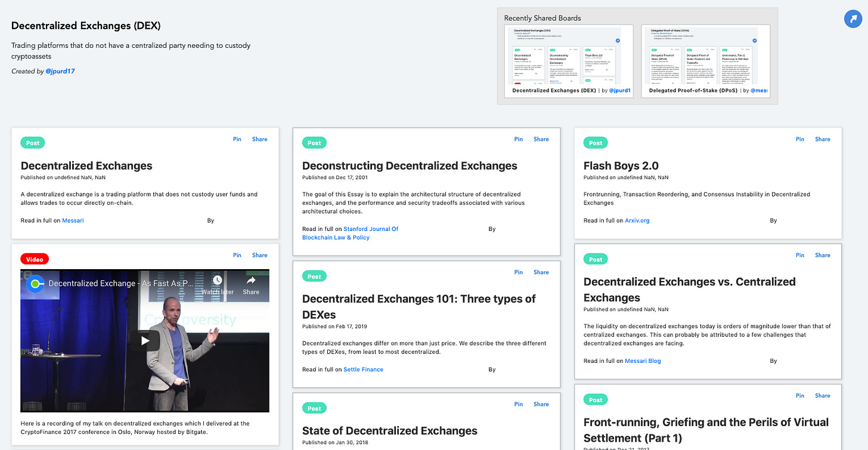Click 'Published on Jan 30, 2018' date
Image resolution: width=868 pixels, height=450 pixels.
(x=334, y=442)
